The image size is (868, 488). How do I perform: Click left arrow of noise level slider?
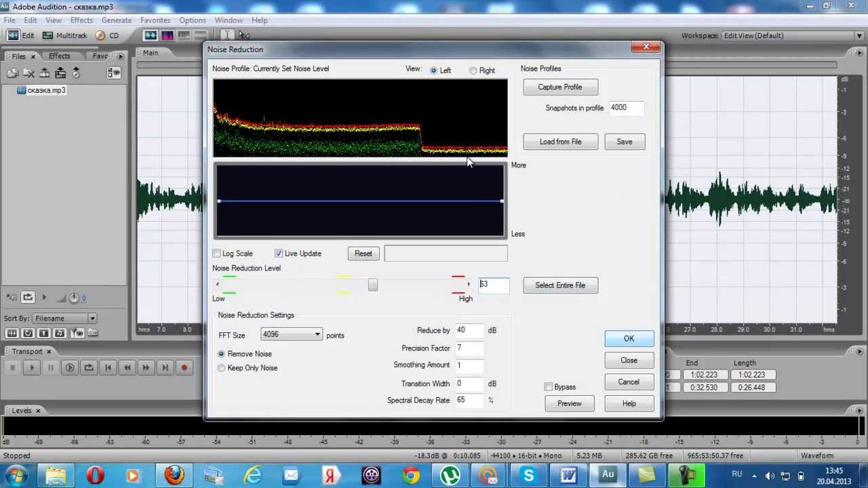217,285
